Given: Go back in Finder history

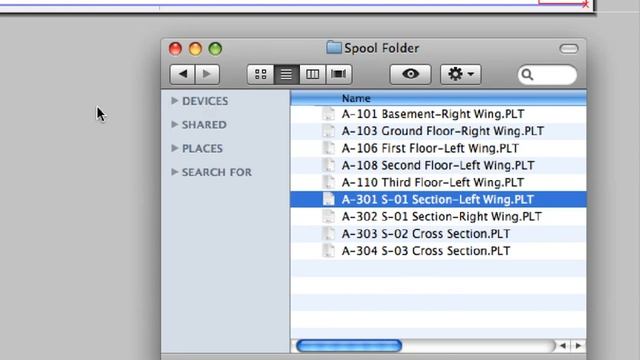Looking at the screenshot, I should tap(182, 74).
